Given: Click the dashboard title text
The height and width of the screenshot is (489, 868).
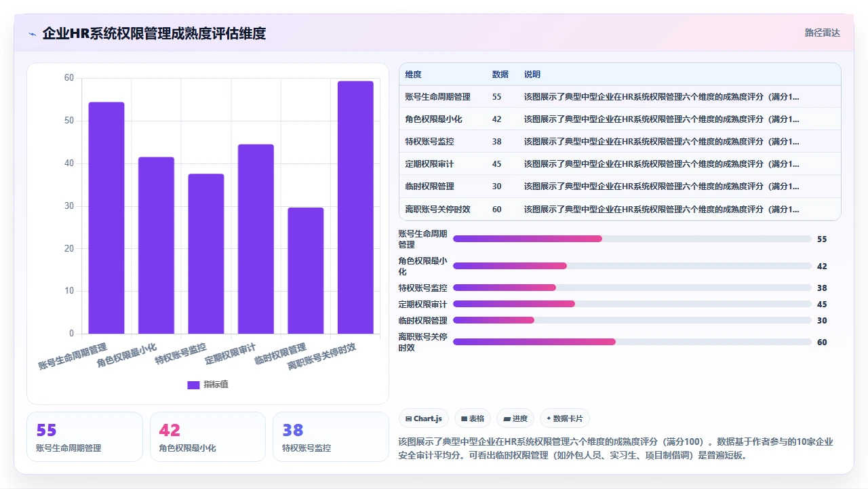Looking at the screenshot, I should (x=154, y=33).
